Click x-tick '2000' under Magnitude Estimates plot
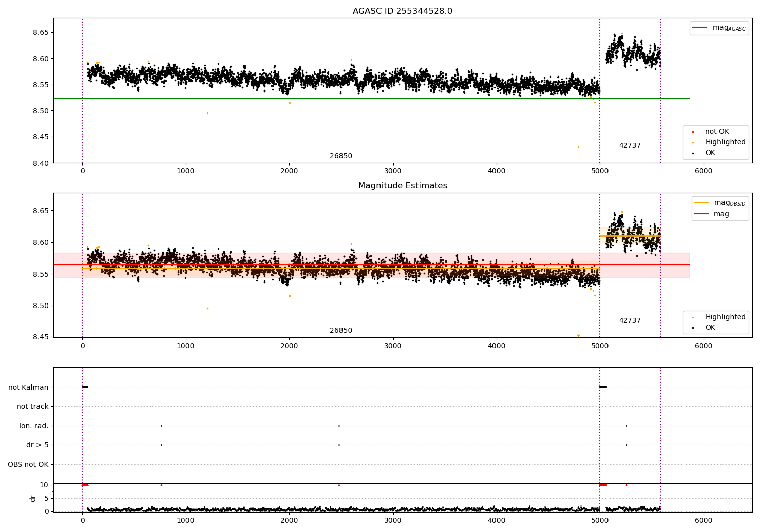 tap(289, 346)
